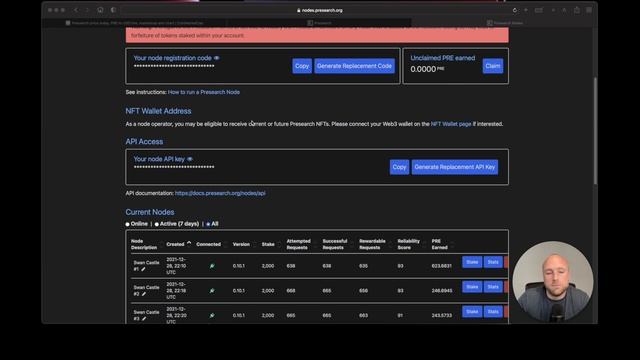The image size is (640, 360).
Task: Edit the Swan Castle #3 name pencil icon
Action: coord(144,319)
